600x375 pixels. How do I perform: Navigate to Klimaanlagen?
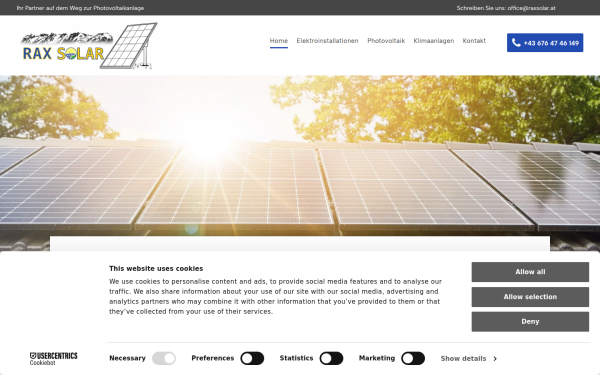pos(434,41)
